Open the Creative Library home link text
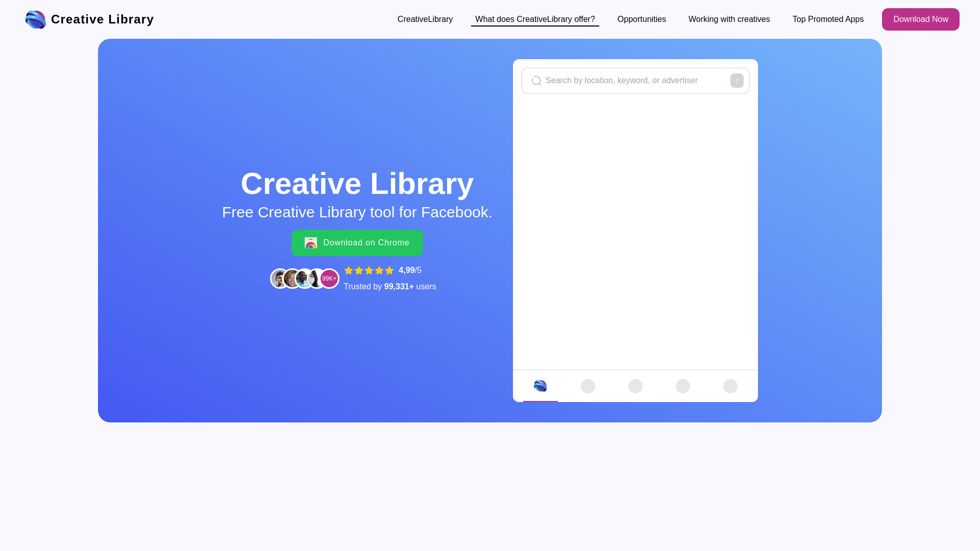980x551 pixels. [x=102, y=19]
